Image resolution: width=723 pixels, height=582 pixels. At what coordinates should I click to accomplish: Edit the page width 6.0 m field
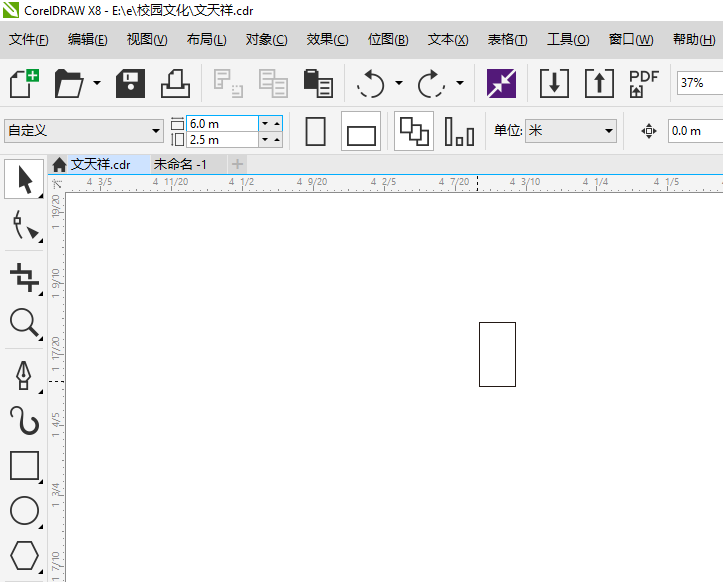tap(222, 124)
